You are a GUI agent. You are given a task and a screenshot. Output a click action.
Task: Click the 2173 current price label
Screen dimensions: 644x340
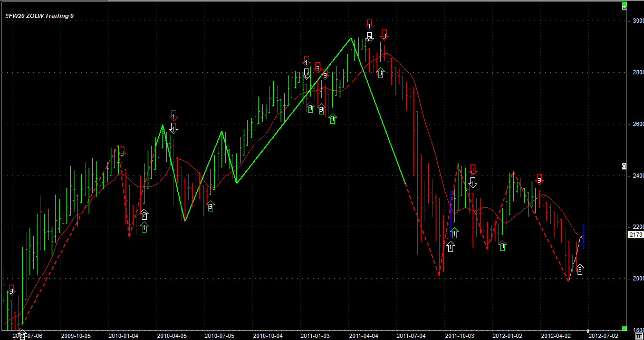click(x=635, y=235)
